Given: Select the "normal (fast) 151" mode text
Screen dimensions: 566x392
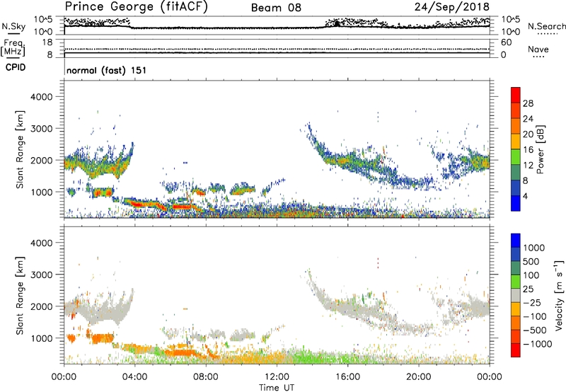Looking at the screenshot, I should tap(107, 70).
